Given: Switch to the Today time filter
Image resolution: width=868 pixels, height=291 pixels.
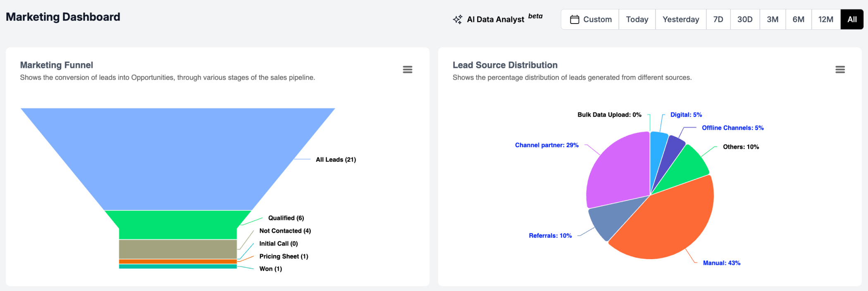Looking at the screenshot, I should click(637, 19).
